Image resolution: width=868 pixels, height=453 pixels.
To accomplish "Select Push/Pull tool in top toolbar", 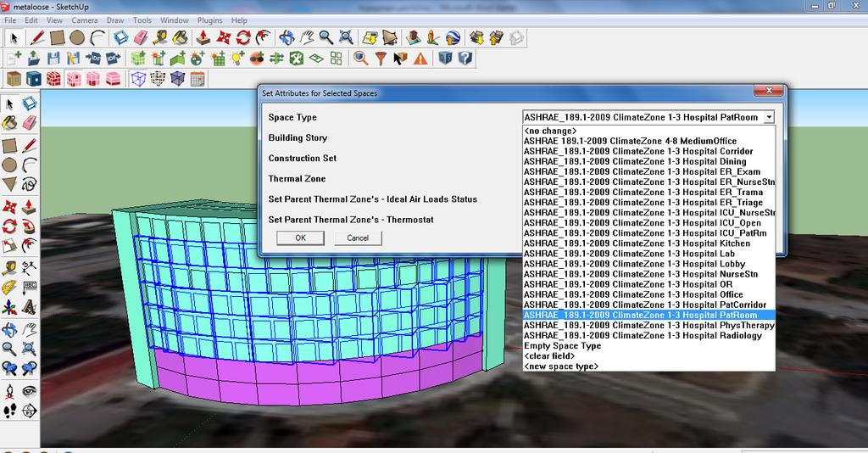I will tap(203, 37).
